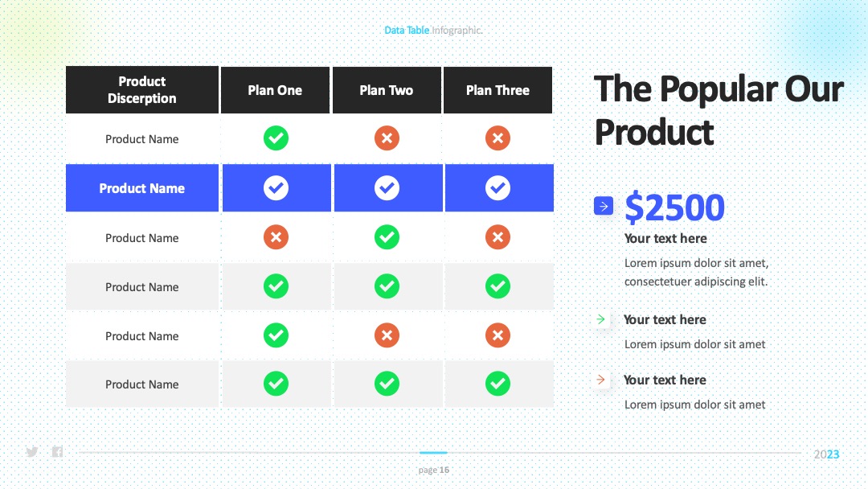The height and width of the screenshot is (489, 868).
Task: Click the Product Discerption header cell
Action: (x=142, y=90)
